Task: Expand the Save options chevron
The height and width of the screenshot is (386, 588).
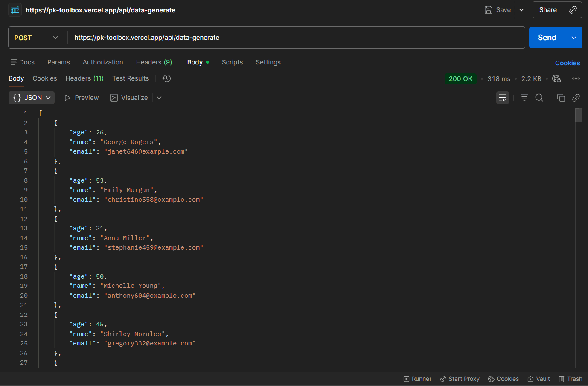Action: pyautogui.click(x=521, y=10)
